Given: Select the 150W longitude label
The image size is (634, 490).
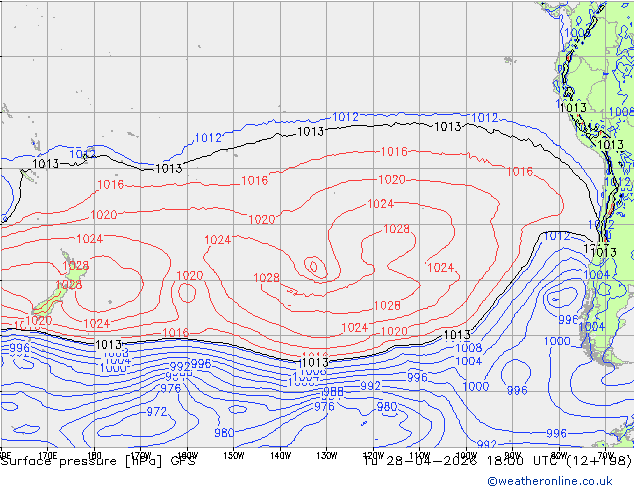Looking at the screenshot, I should coord(234,455).
